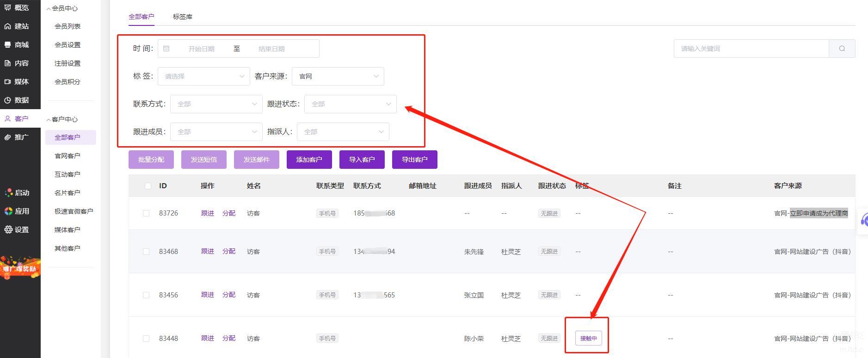Image resolution: width=868 pixels, height=358 pixels.
Task: Click the 导出客户 button
Action: tap(414, 160)
